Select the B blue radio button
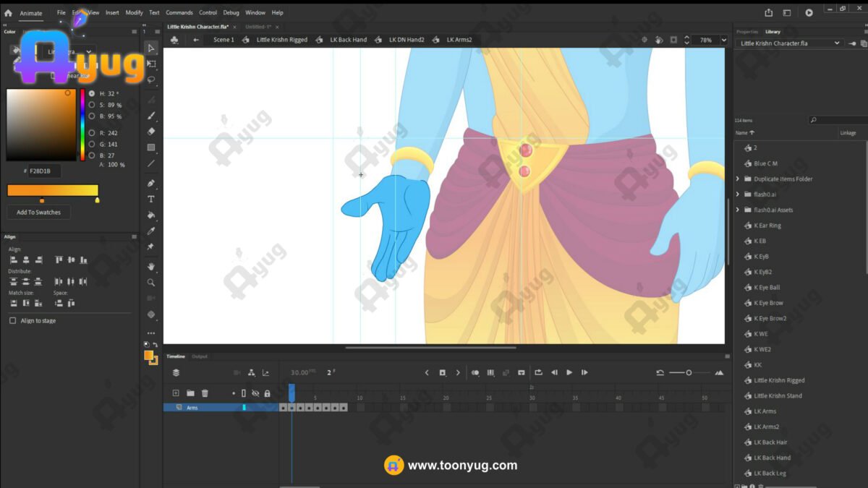868x488 pixels. [x=92, y=155]
